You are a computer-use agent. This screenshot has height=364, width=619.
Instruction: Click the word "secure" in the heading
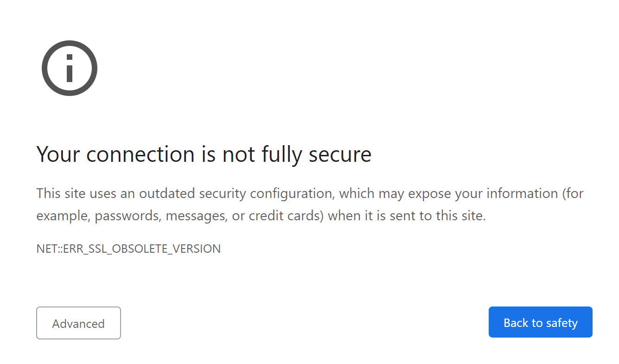click(x=340, y=154)
